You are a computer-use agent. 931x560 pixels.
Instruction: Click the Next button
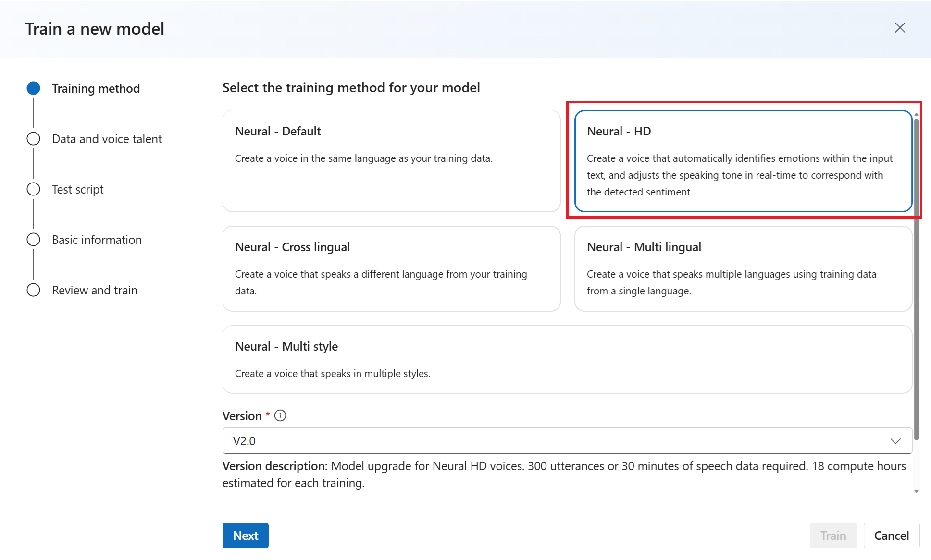pos(246,536)
